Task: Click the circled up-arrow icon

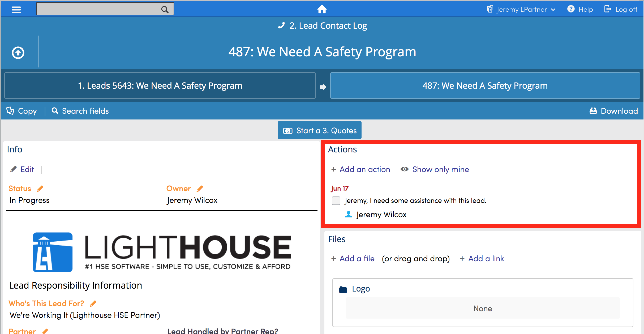Action: (x=18, y=52)
